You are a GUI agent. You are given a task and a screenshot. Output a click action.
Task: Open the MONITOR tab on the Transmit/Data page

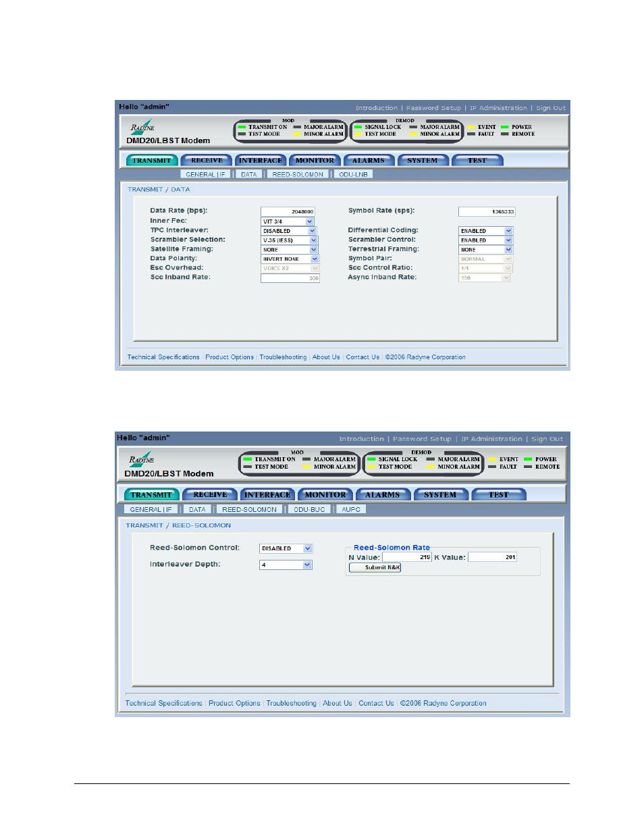(315, 161)
